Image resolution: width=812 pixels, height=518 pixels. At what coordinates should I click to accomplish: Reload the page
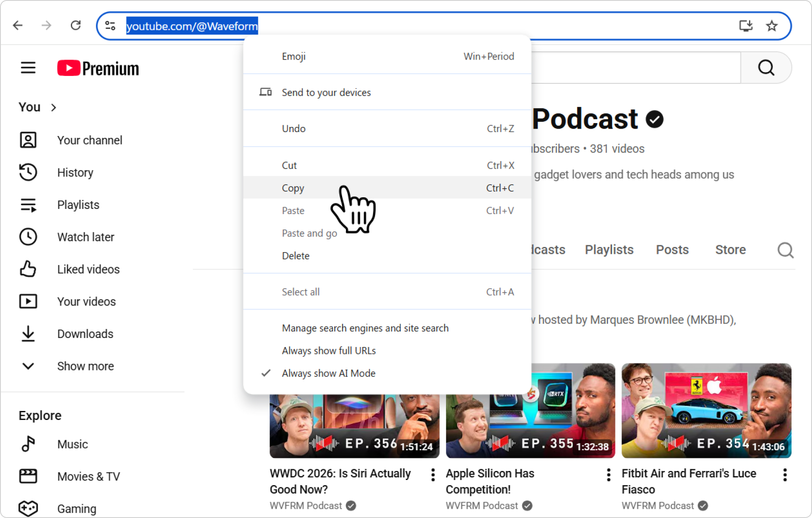[76, 25]
